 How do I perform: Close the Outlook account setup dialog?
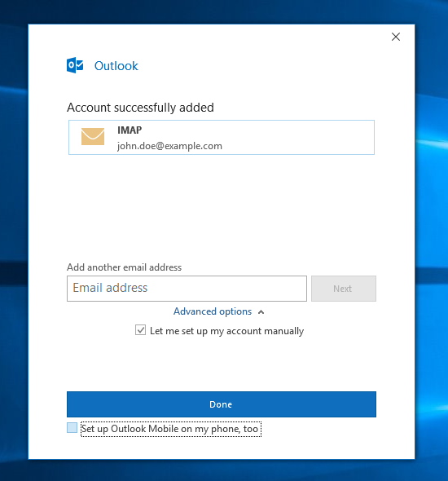(x=396, y=37)
